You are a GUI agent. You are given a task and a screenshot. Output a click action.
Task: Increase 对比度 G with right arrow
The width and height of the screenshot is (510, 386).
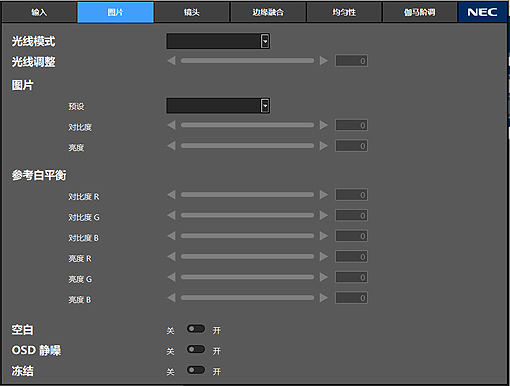(x=324, y=215)
